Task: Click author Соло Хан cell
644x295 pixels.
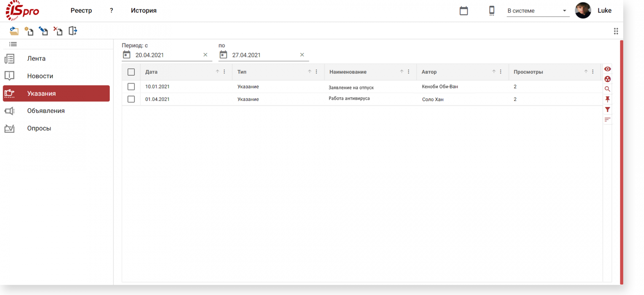Action: (433, 99)
